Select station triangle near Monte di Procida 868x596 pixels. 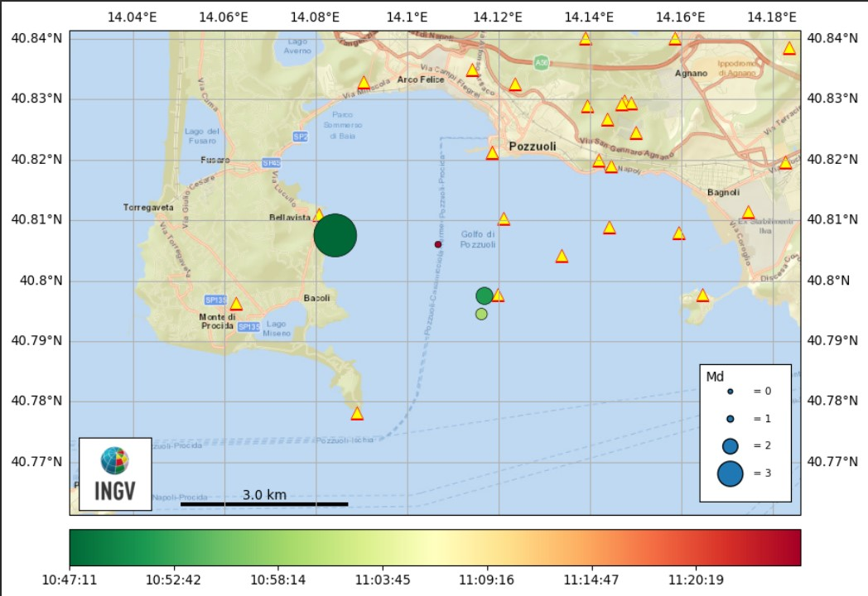(x=236, y=304)
